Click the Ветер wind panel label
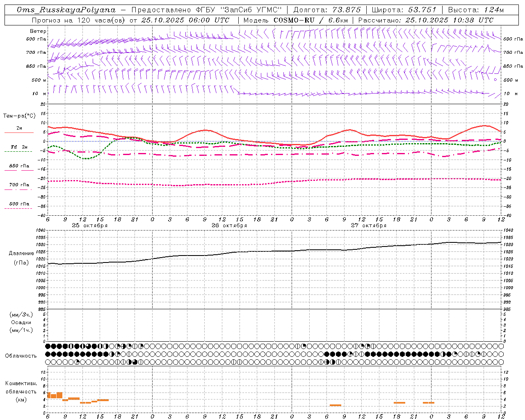The image size is (525, 420). [x=38, y=31]
